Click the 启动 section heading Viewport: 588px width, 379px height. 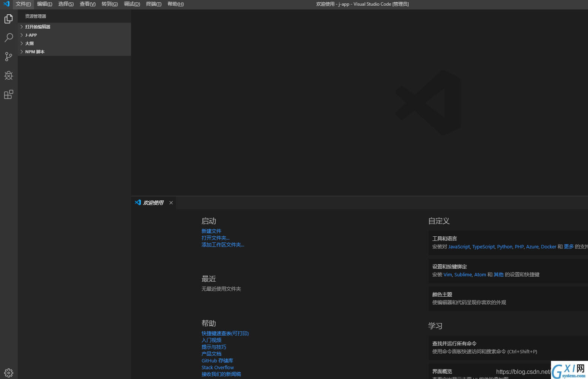coord(209,221)
